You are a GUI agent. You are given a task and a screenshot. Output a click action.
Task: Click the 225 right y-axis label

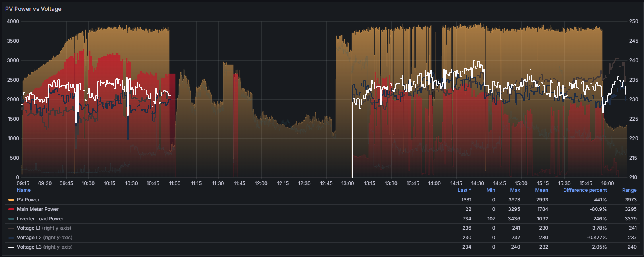point(634,119)
